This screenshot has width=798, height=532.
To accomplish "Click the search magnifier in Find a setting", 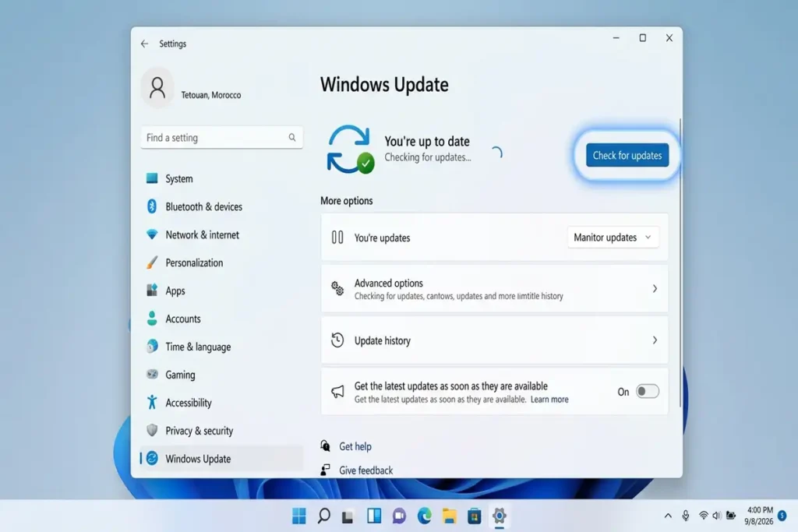I will 292,137.
